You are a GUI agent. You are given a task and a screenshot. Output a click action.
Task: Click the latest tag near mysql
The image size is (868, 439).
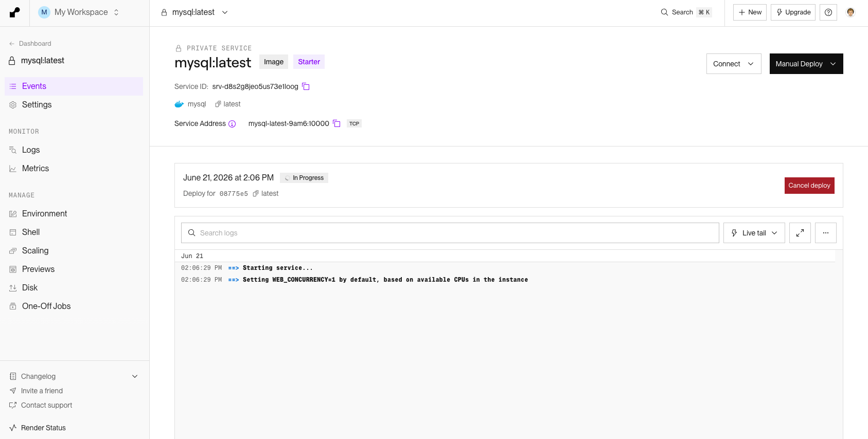228,104
